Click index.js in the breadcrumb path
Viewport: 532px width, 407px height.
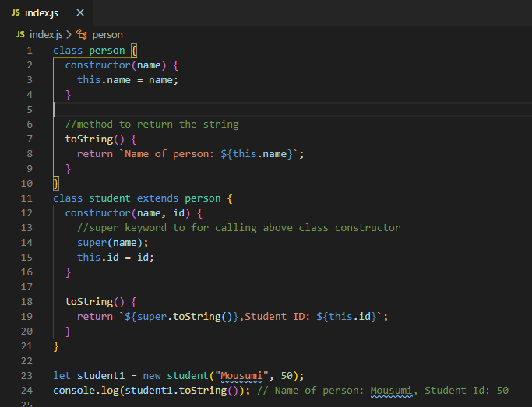46,34
